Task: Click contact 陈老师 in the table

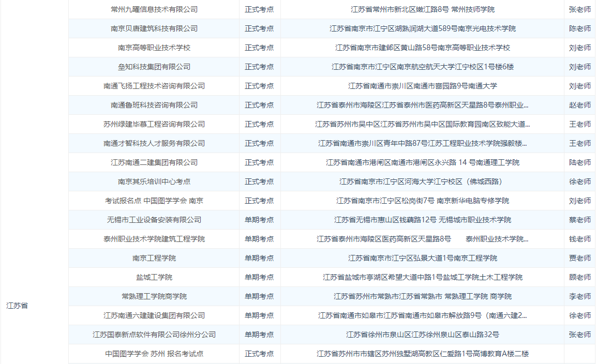Action: tap(579, 28)
